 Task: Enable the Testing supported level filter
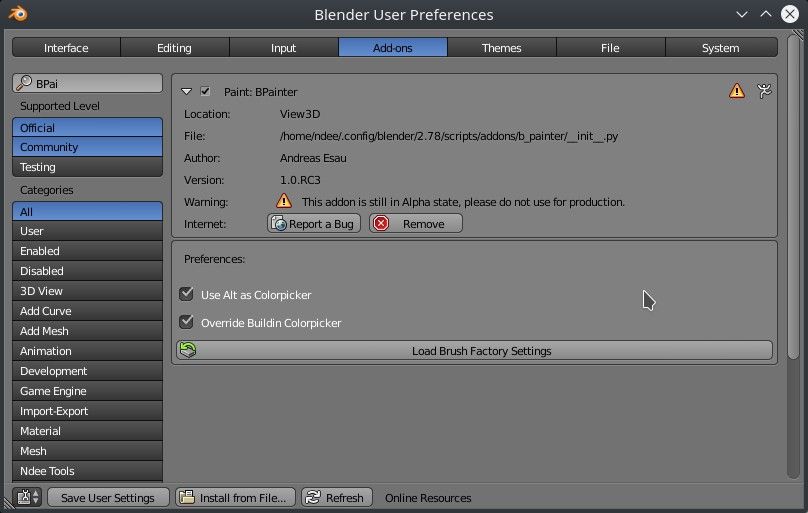[87, 167]
